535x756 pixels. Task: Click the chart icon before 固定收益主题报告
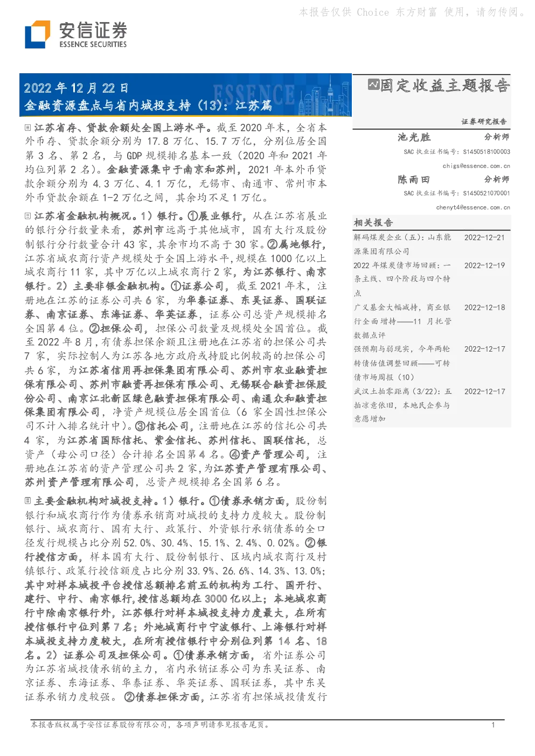click(x=373, y=85)
